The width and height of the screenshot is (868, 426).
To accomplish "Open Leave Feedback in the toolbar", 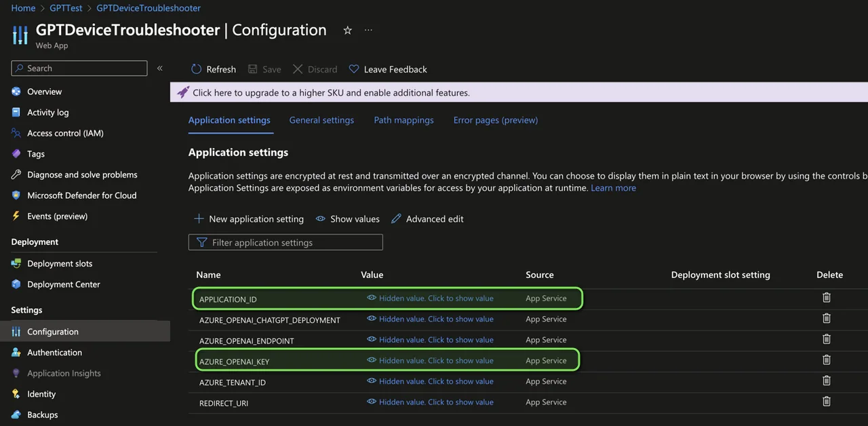I will tap(388, 69).
